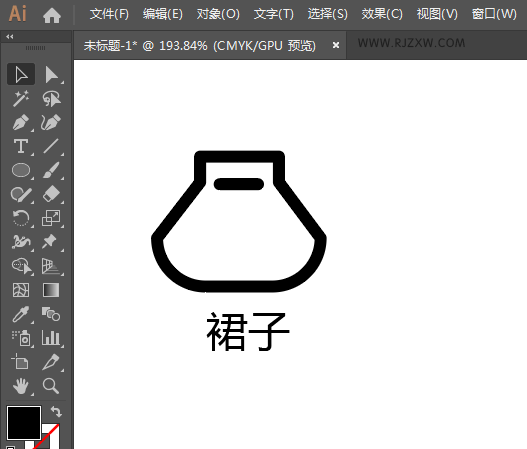The height and width of the screenshot is (449, 527).
Task: Close the 未标题-1 document tab
Action: pyautogui.click(x=335, y=45)
